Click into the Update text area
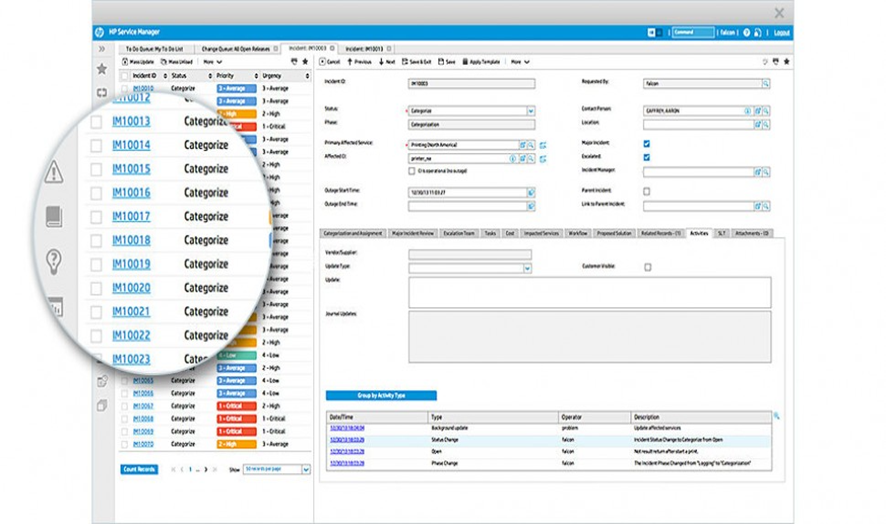Screen dimensions: 886x524 (589, 292)
